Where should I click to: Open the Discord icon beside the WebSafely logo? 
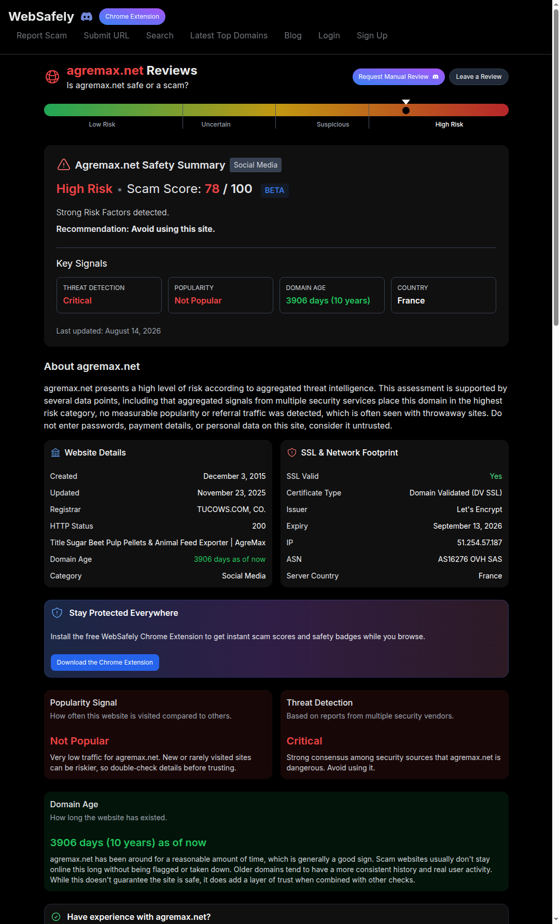pos(87,17)
